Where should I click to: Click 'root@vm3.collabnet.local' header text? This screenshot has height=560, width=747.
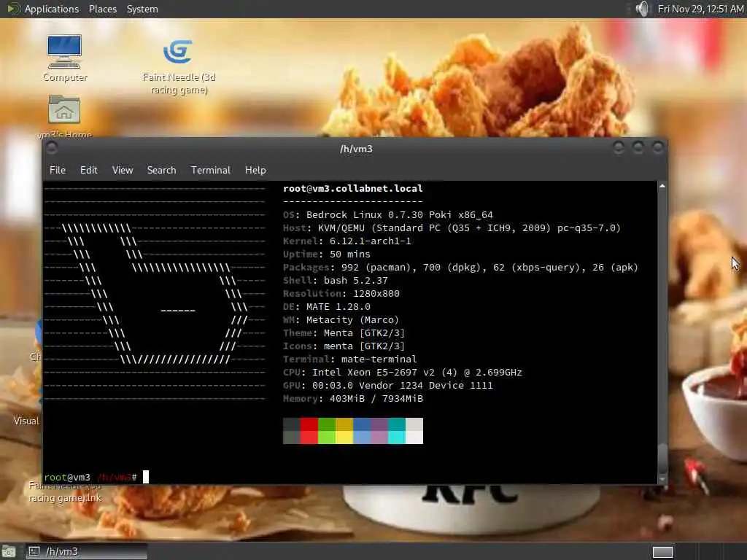[352, 189]
